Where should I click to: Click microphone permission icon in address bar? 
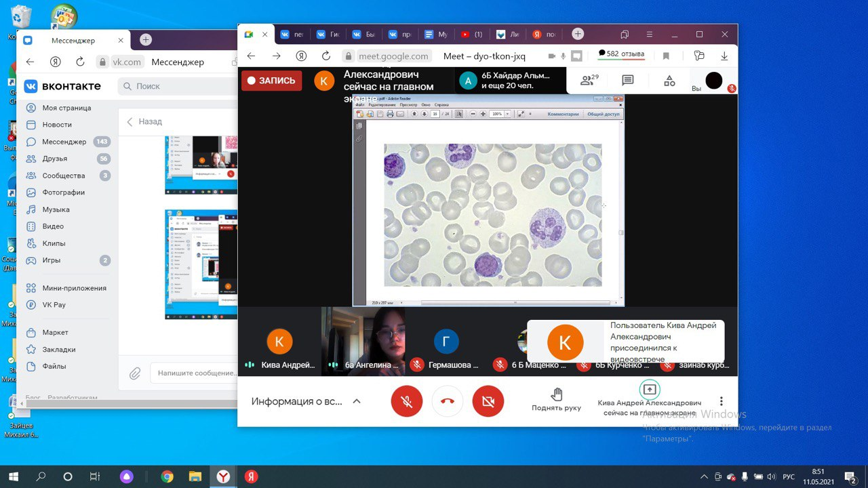tap(564, 56)
